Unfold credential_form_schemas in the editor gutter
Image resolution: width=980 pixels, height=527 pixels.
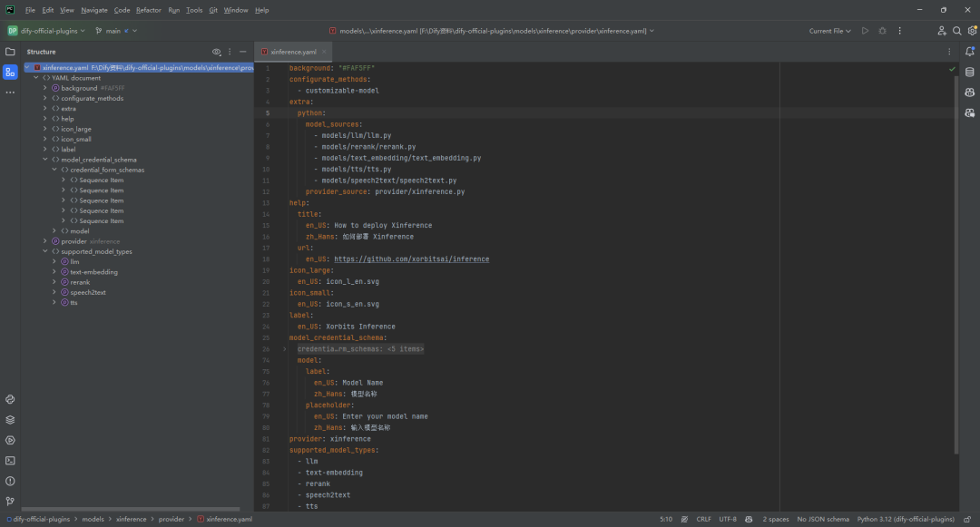click(284, 349)
